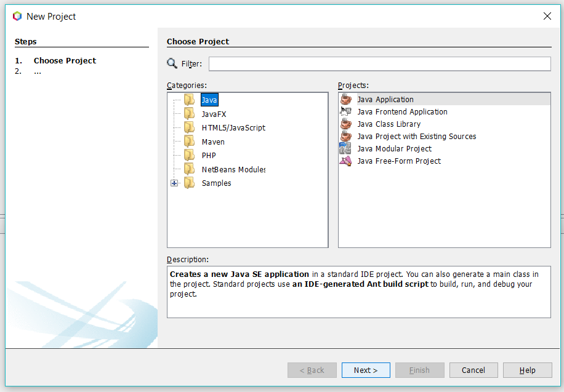This screenshot has height=392, width=564.
Task: Click into the Filter text field
Action: tap(380, 63)
